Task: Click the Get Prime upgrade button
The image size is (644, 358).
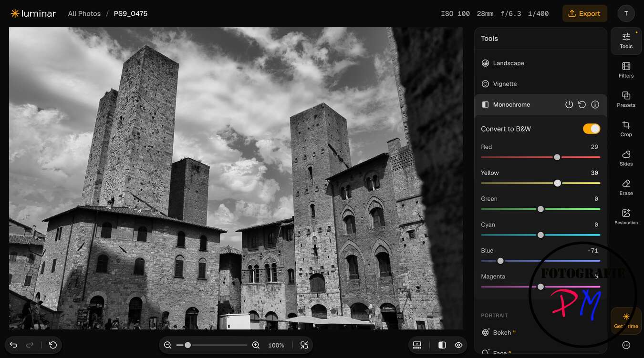Action: [x=626, y=321]
